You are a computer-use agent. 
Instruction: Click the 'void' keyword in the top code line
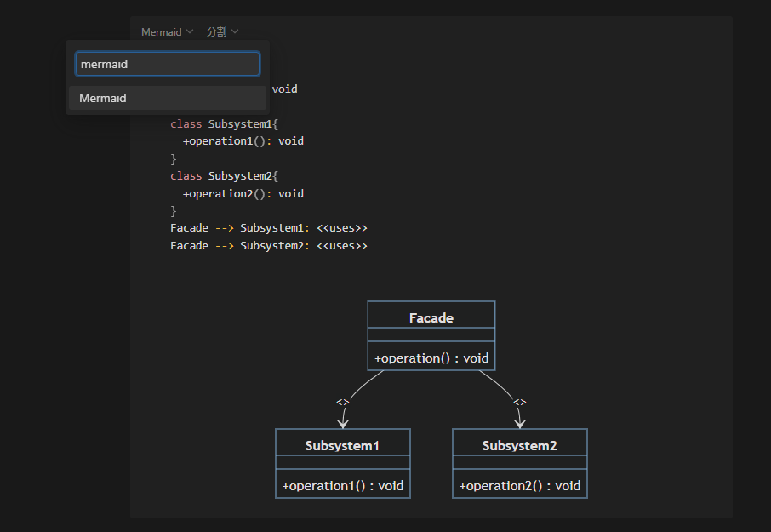click(x=285, y=88)
